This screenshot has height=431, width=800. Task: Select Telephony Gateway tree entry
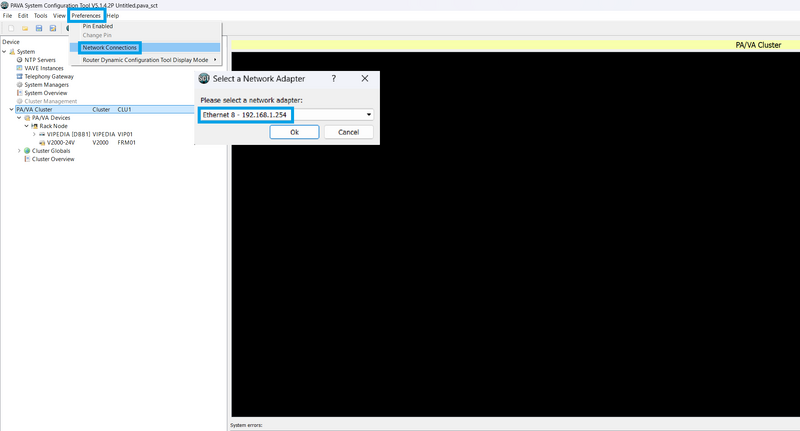(49, 76)
